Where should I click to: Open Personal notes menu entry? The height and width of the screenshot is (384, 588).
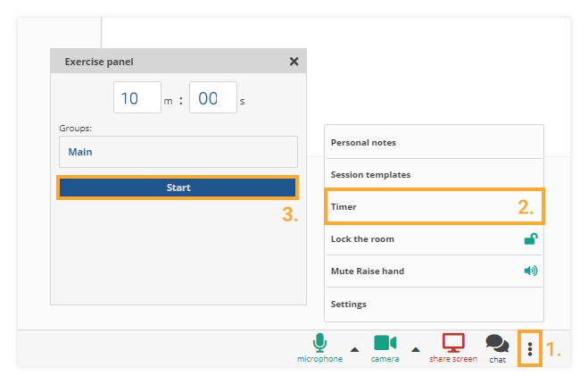(434, 143)
